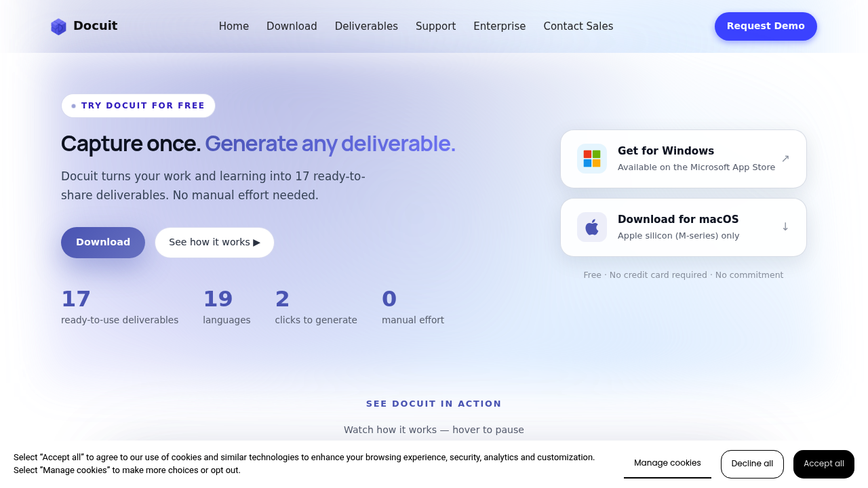Viewport: 868px width, 488px height.
Task: Click the Windows logo icon
Action: [x=592, y=159]
